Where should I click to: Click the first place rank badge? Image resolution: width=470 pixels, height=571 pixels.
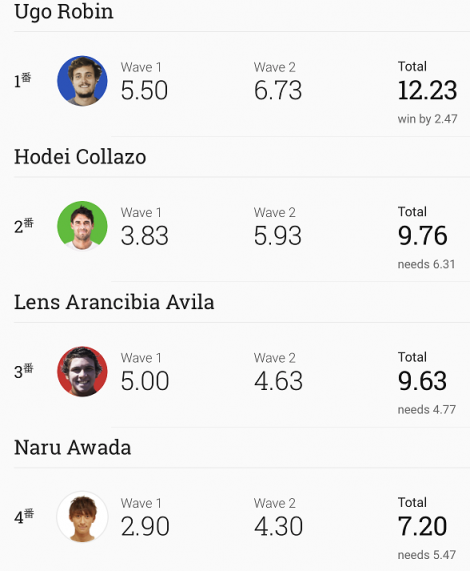(x=23, y=80)
